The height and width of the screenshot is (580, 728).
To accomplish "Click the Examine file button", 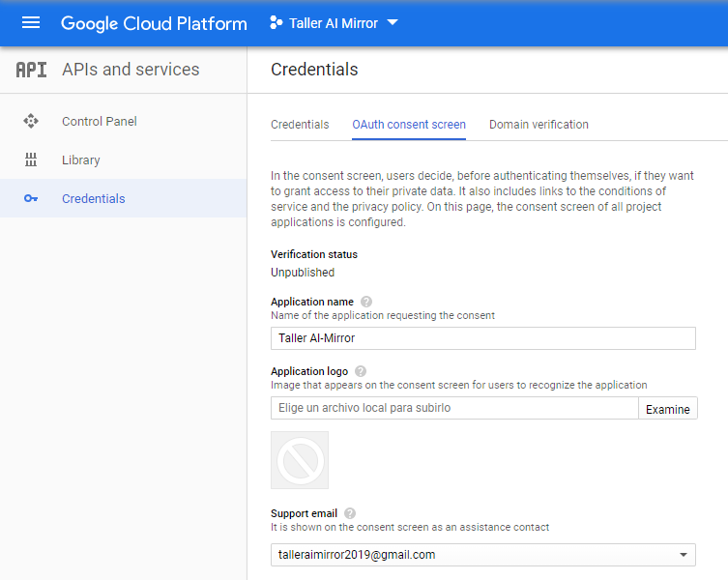I will [668, 409].
